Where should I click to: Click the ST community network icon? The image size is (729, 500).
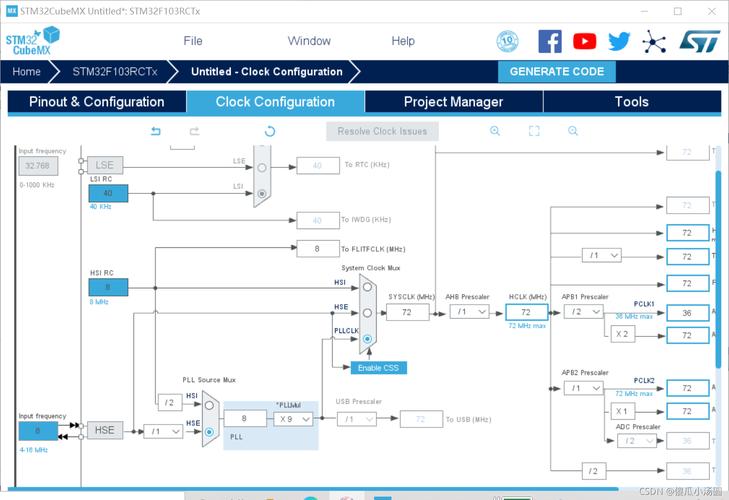point(654,42)
